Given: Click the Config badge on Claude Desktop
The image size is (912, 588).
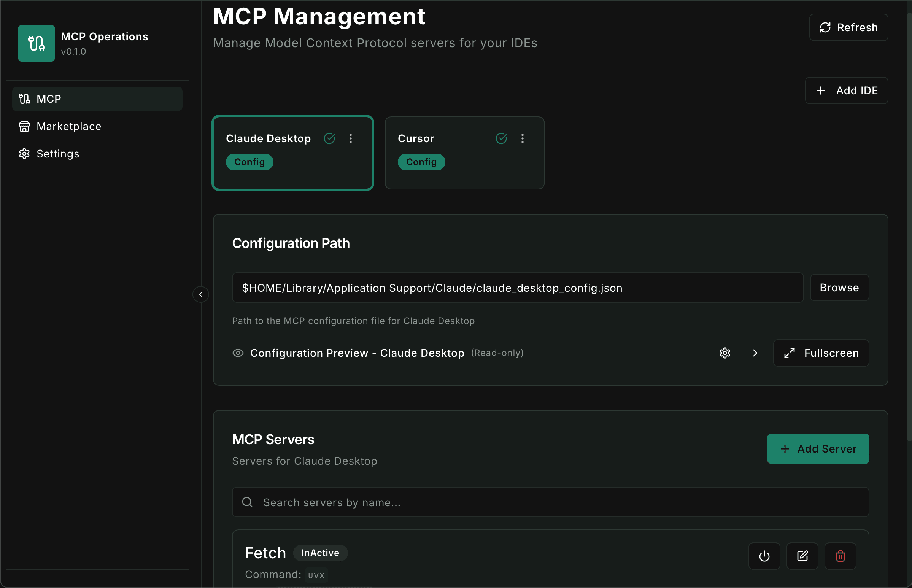Looking at the screenshot, I should pos(249,162).
